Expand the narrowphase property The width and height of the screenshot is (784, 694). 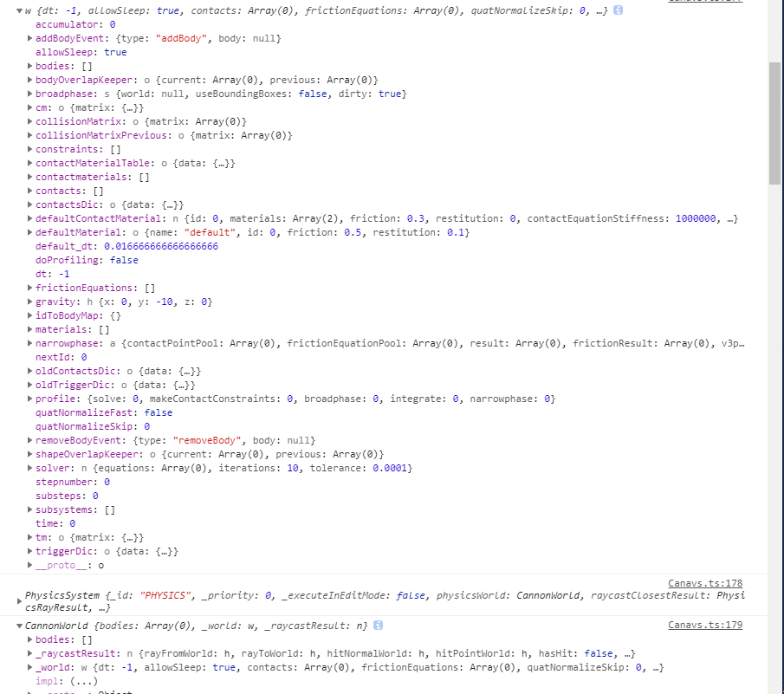pyautogui.click(x=29, y=343)
